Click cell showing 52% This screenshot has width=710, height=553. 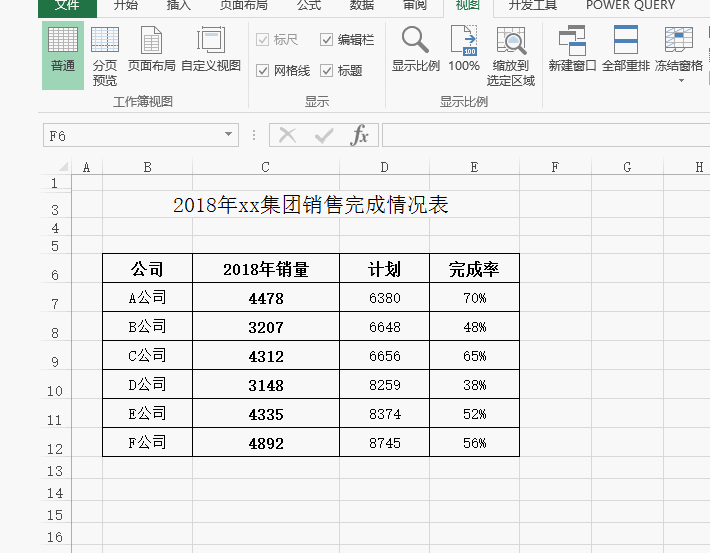point(474,413)
